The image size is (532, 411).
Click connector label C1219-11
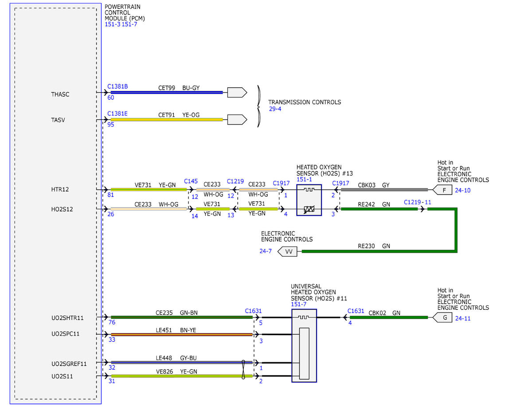point(417,202)
